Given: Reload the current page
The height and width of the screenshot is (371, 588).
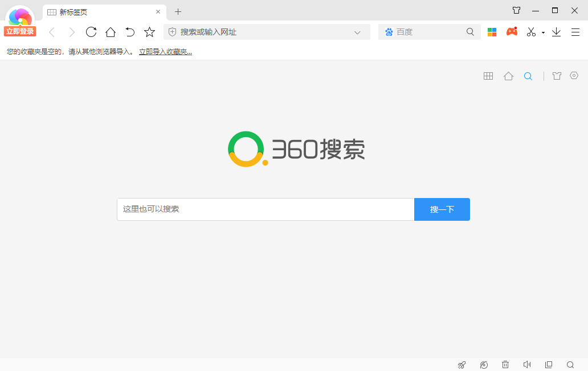Looking at the screenshot, I should [91, 32].
